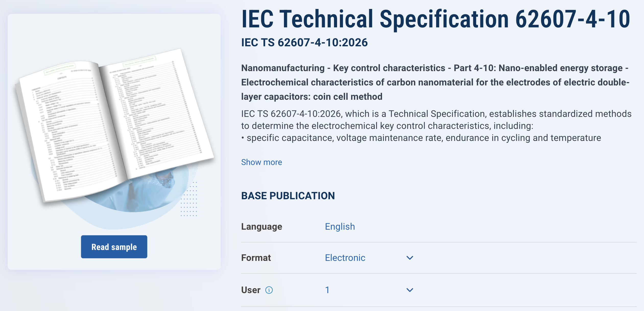Image resolution: width=644 pixels, height=311 pixels.
Task: Select the English language value
Action: pyautogui.click(x=340, y=227)
